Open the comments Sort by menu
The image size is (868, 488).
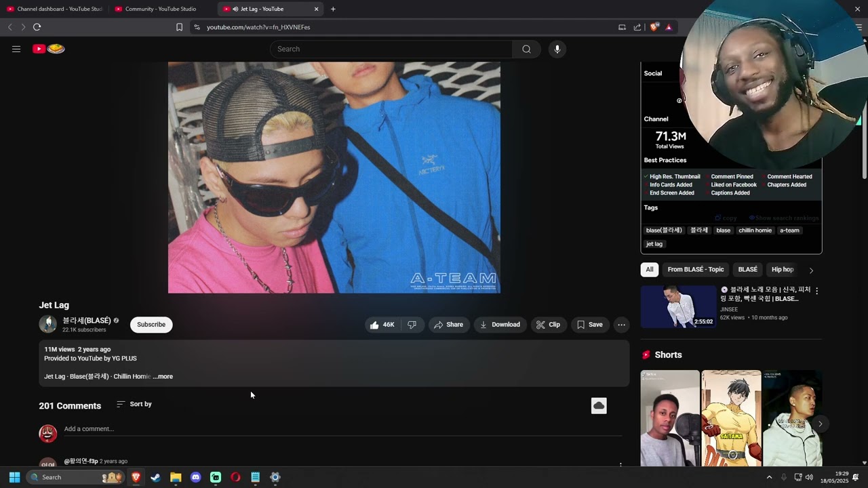pos(134,404)
